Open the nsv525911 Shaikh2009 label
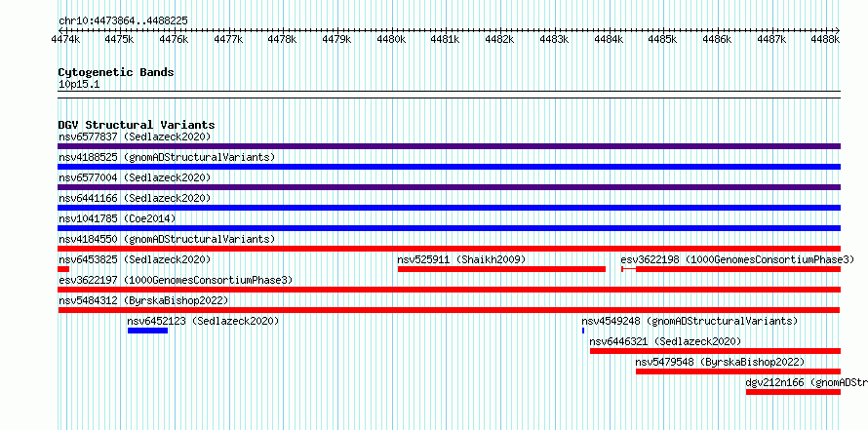This screenshot has height=430, width=868. pos(461,259)
